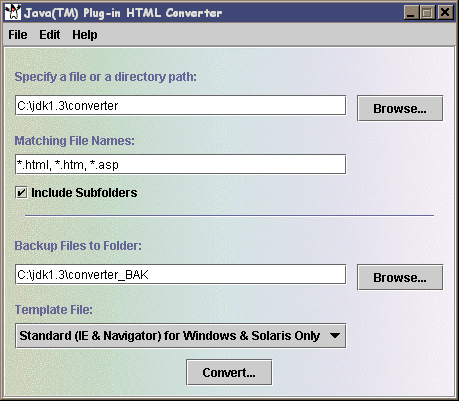This screenshot has height=401, width=459.
Task: Click the Include Subfolders label
Action: [x=84, y=193]
